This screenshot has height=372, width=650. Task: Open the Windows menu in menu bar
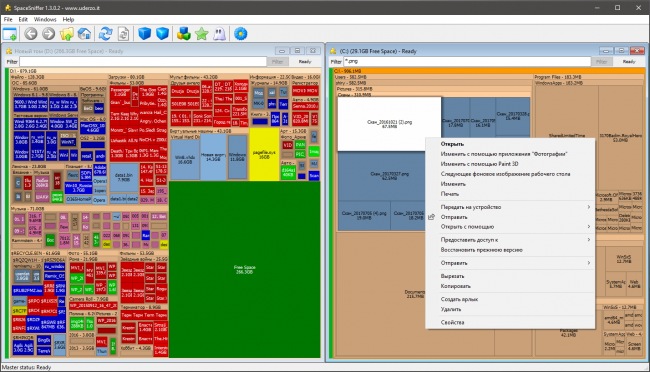point(45,19)
